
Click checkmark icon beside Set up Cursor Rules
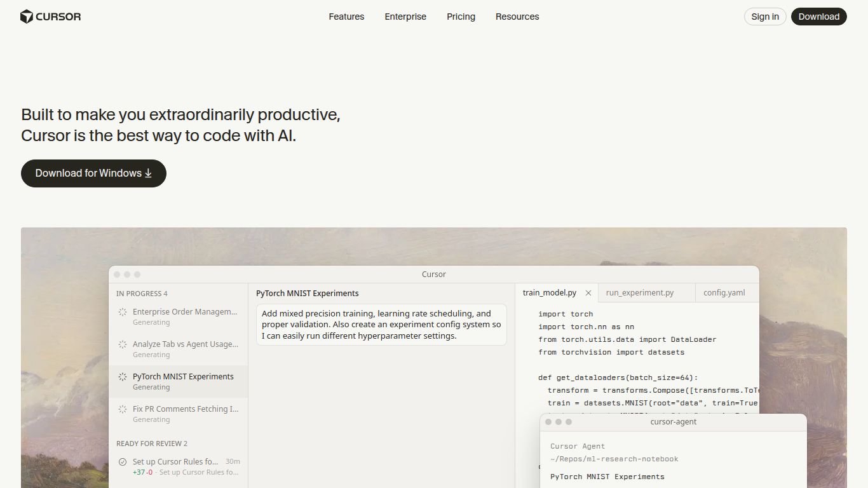[123, 462]
